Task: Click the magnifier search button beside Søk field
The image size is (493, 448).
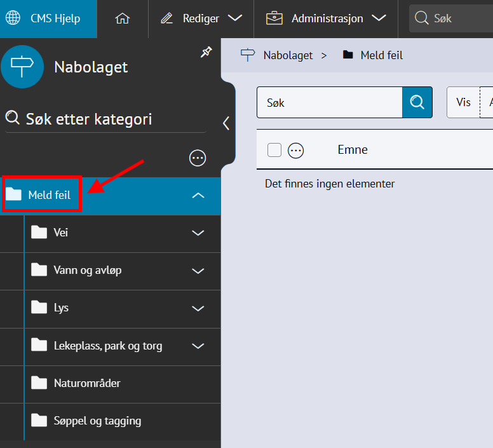Action: pos(417,102)
